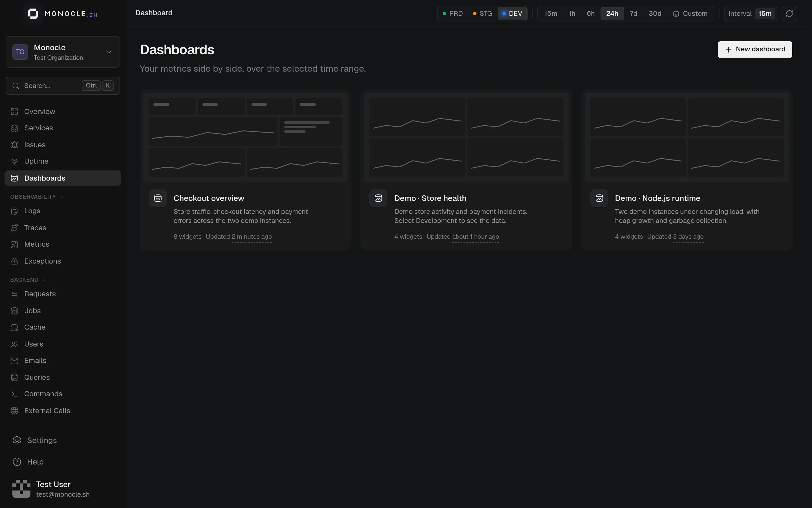Click the External Calls globe icon
The width and height of the screenshot is (812, 508).
click(x=14, y=411)
